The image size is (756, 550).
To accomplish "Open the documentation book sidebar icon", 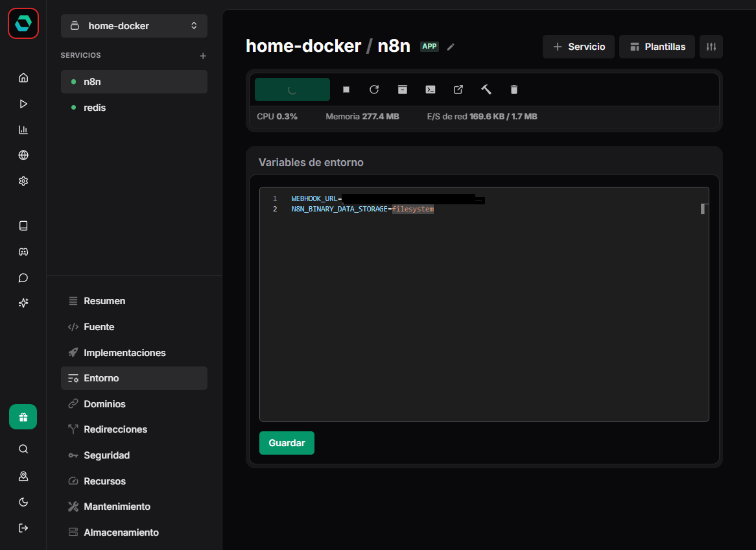I will [23, 226].
